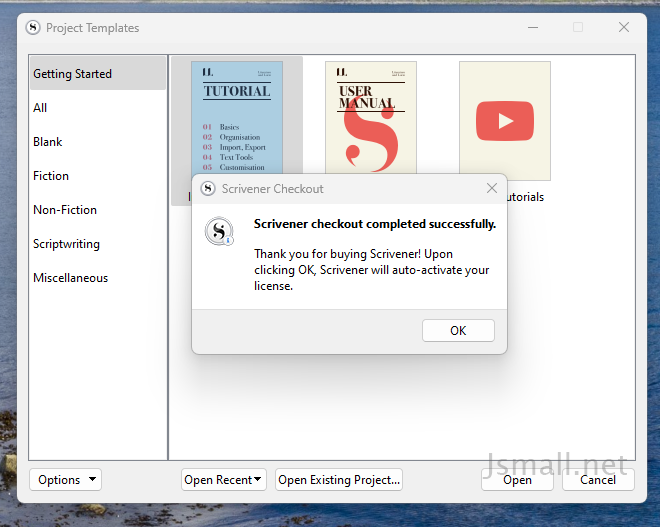Select the video tutorials thumbnail with the play icon
The width and height of the screenshot is (660, 527).
click(x=505, y=121)
